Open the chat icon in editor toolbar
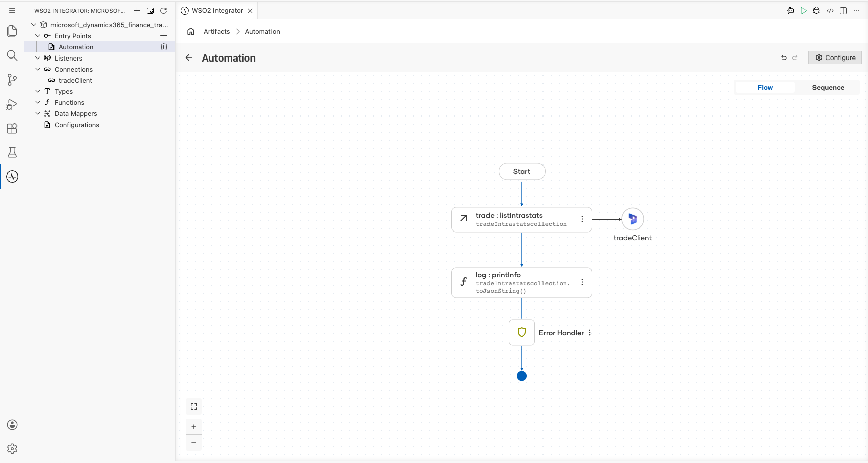Viewport: 868px width, 463px height. point(791,11)
